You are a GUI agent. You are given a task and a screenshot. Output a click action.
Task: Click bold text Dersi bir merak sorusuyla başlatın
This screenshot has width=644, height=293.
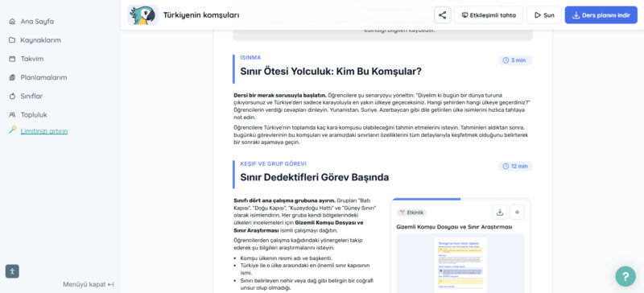tap(279, 95)
